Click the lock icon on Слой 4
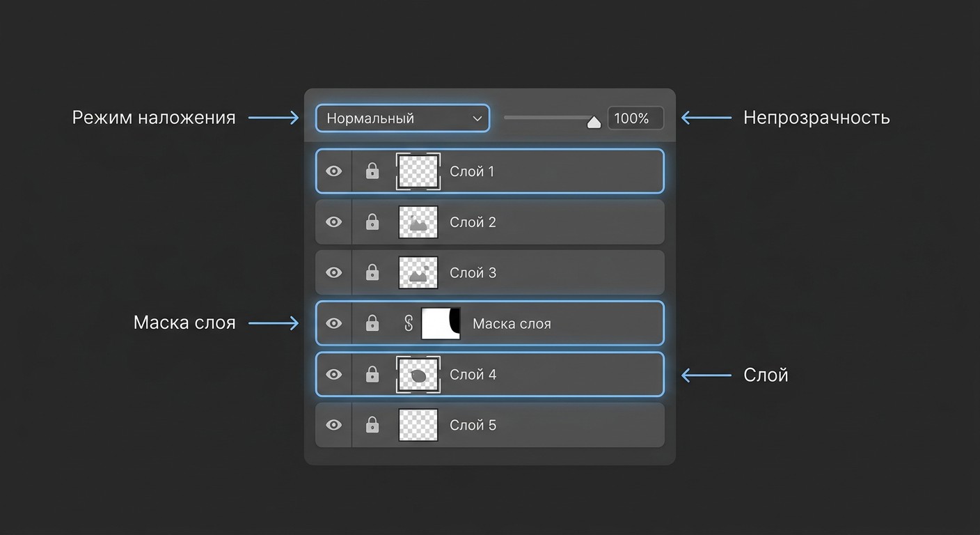This screenshot has width=980, height=535. [372, 374]
